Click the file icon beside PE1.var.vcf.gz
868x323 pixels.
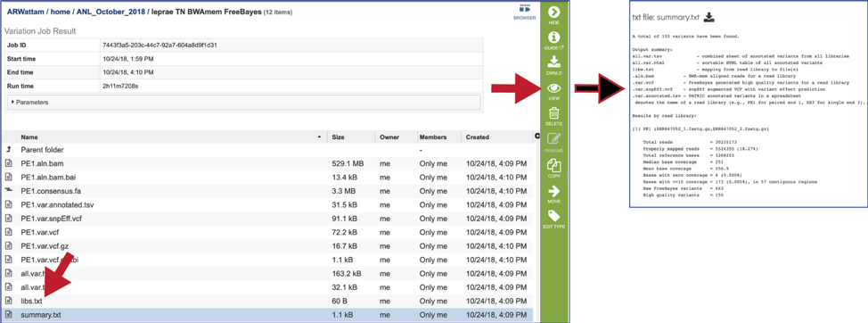8,245
